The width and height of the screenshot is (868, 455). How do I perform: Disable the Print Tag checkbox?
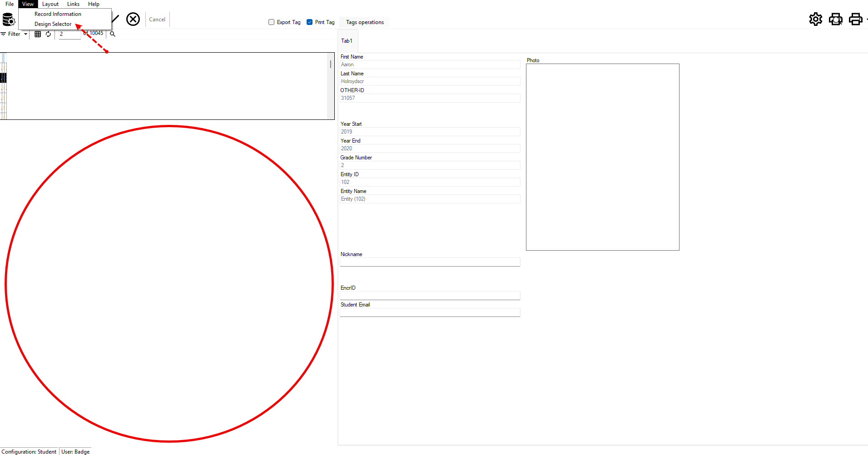310,22
